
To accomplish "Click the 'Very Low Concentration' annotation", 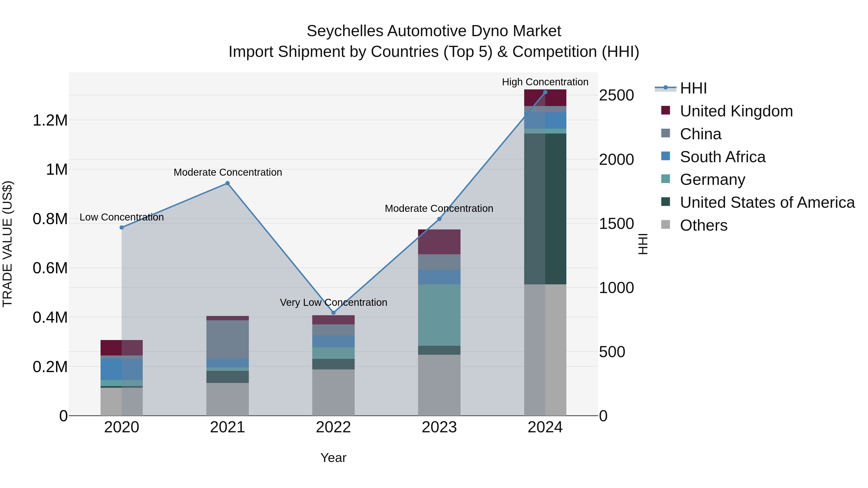I will coord(334,302).
